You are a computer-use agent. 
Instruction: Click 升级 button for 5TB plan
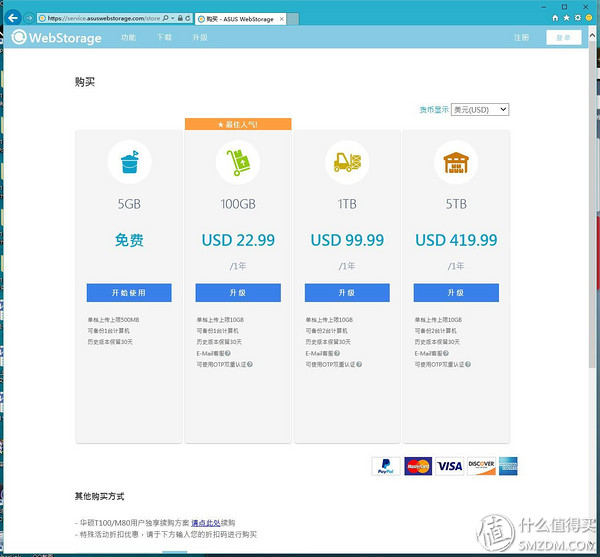[456, 293]
